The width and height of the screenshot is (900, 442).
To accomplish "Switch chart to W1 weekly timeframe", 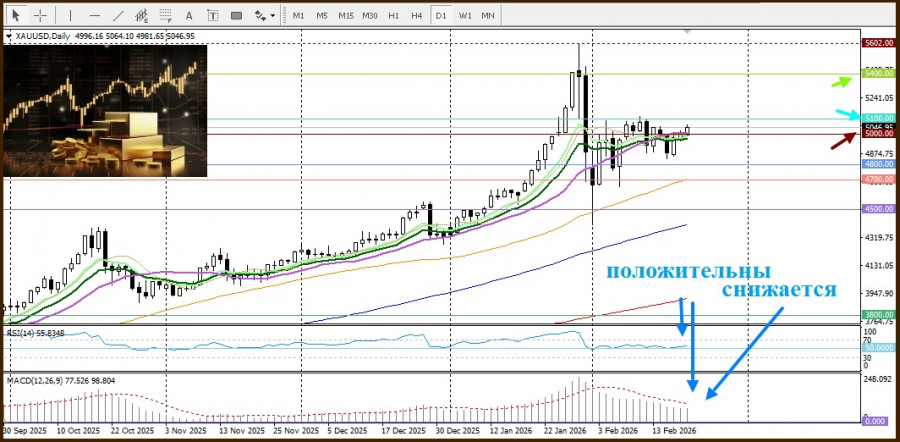I will pos(465,15).
